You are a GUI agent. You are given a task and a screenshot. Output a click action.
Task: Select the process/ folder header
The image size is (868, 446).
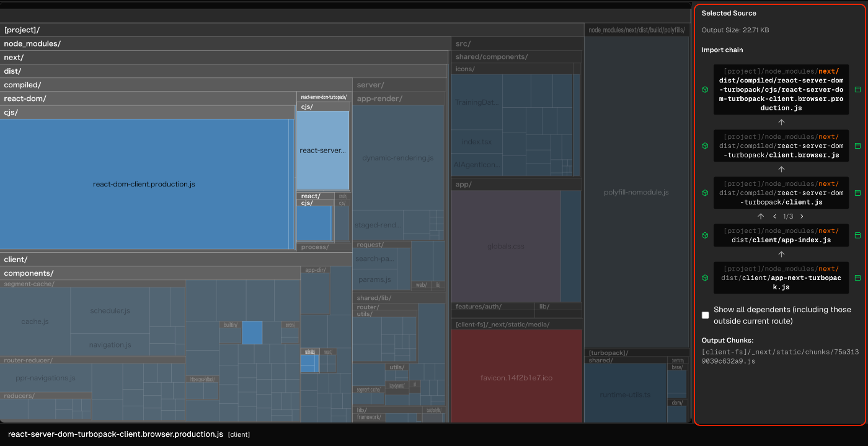click(x=324, y=247)
